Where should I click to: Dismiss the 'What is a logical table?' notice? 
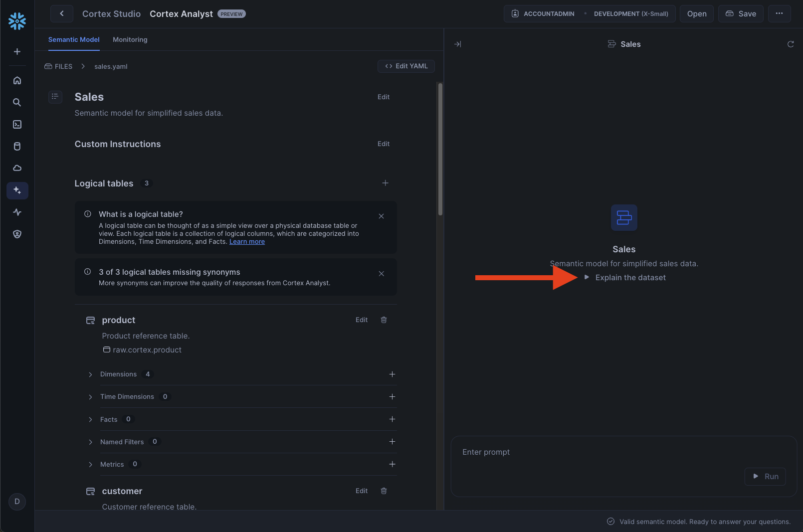[x=381, y=216]
